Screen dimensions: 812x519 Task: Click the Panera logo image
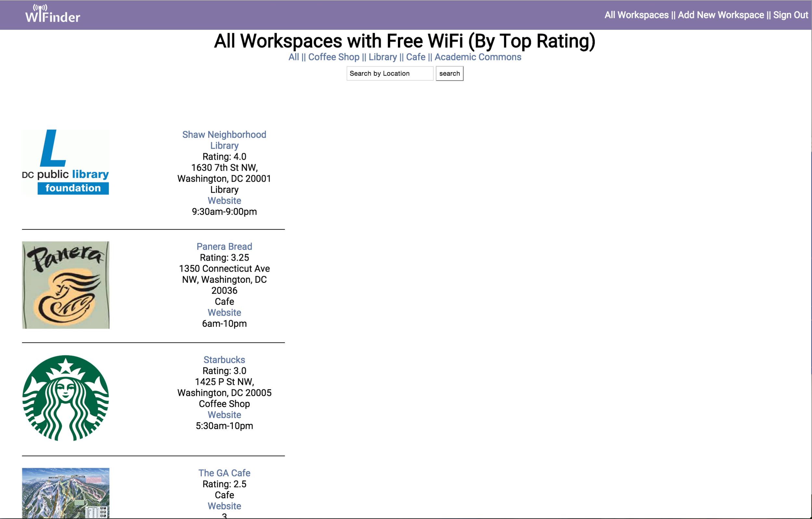coord(65,285)
